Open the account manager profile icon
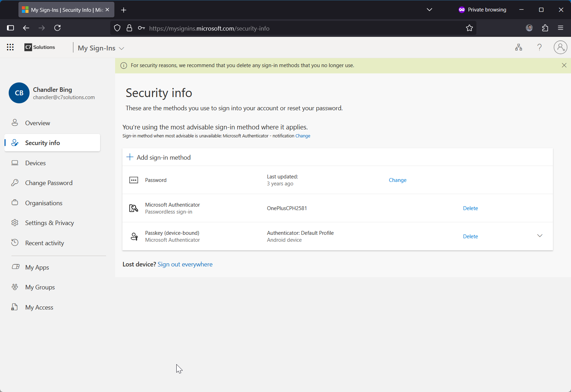The width and height of the screenshot is (571, 392). 560,47
